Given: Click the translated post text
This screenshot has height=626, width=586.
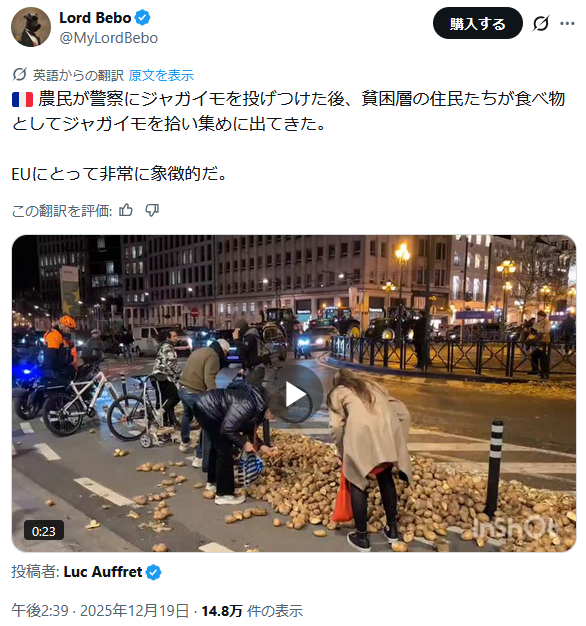Looking at the screenshot, I should click(288, 136).
